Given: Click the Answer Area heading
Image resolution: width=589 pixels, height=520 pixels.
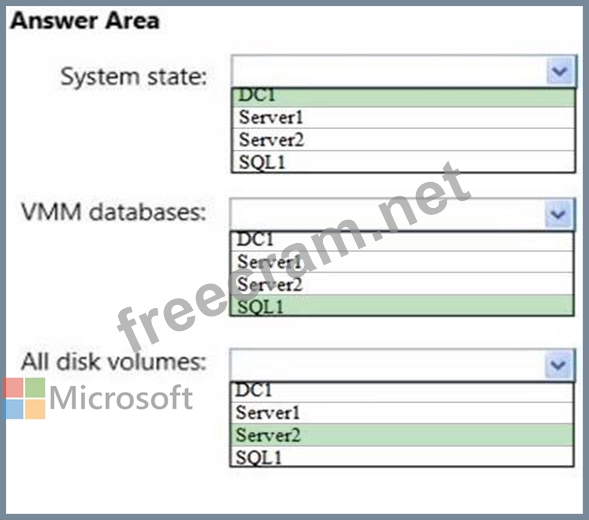Looking at the screenshot, I should click(85, 20).
